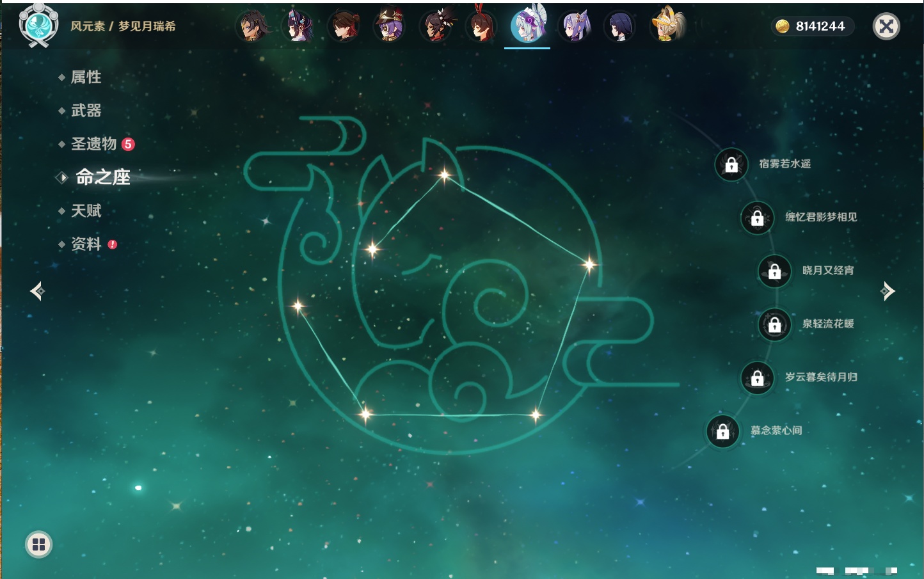Open the 天赋 talents menu
This screenshot has height=579, width=924.
click(86, 210)
